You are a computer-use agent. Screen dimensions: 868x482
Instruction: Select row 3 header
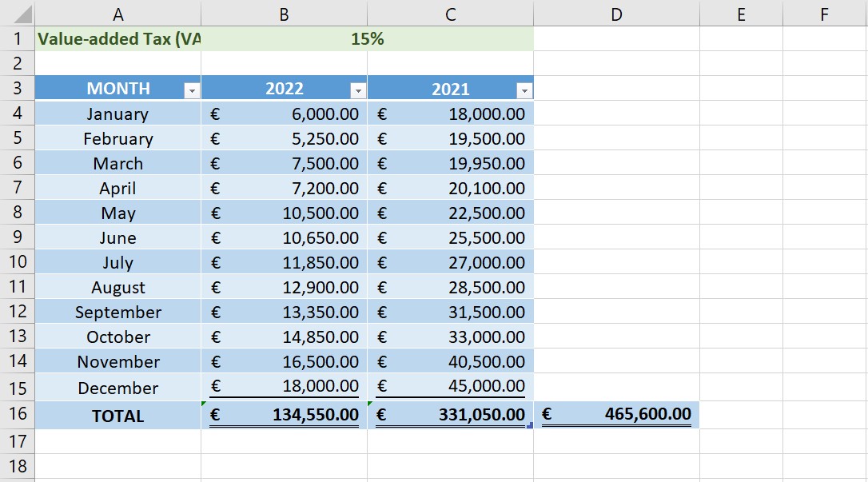pos(17,88)
